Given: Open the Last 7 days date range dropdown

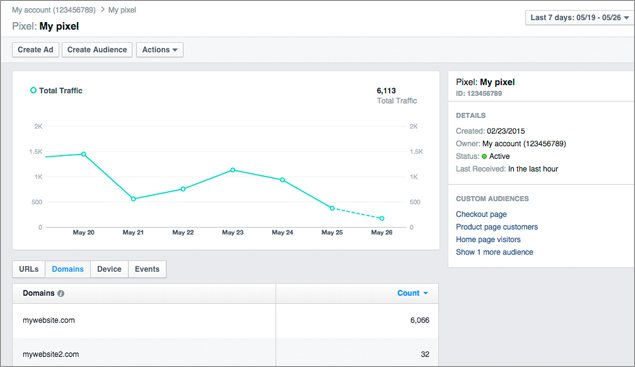Looking at the screenshot, I should [x=579, y=17].
